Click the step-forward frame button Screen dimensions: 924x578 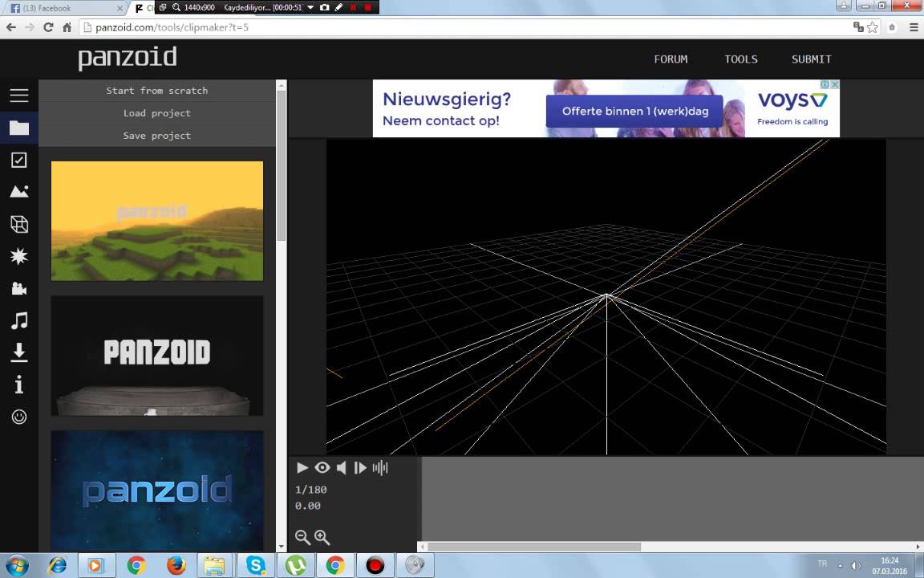pyautogui.click(x=360, y=468)
